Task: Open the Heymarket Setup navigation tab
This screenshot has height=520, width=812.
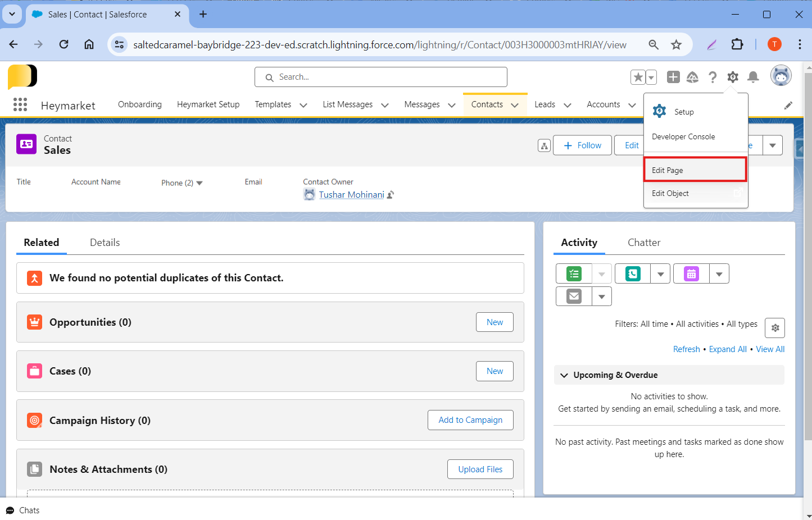Action: click(x=208, y=104)
